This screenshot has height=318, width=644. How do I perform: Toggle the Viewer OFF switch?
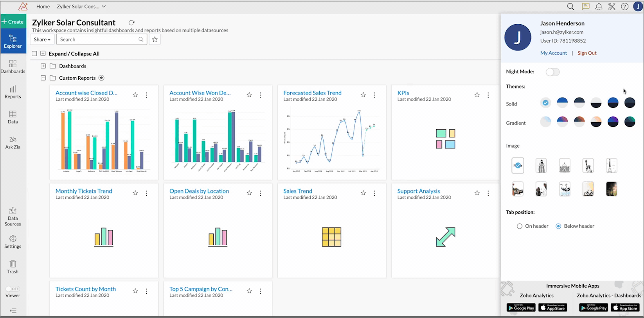click(13, 289)
